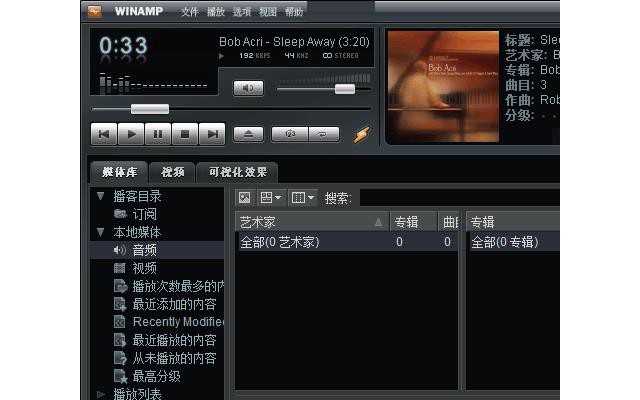Screen dimensions: 640x400
Task: Collapse the 本地媒体 tree node
Action: pyautogui.click(x=101, y=232)
